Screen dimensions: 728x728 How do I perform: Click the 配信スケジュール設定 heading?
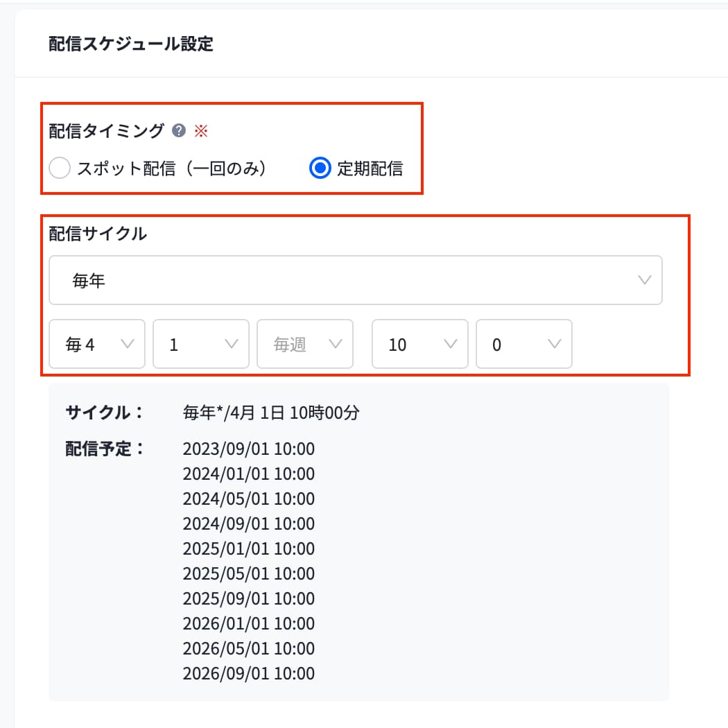coord(131,44)
